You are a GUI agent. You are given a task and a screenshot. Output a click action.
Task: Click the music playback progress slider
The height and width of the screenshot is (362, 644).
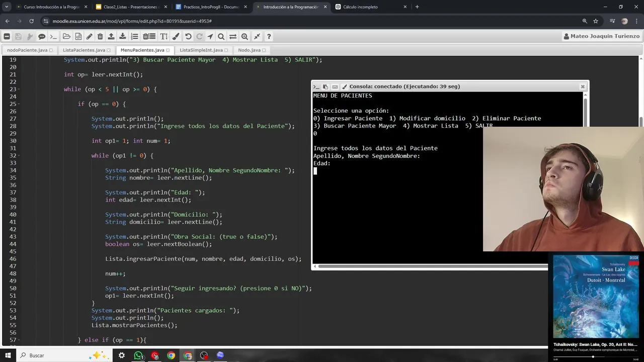596,357
